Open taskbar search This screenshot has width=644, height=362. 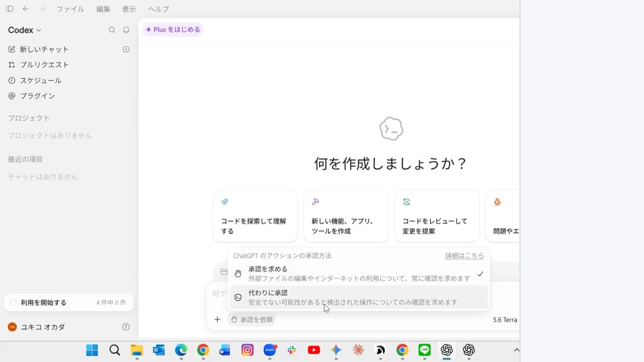[115, 350]
